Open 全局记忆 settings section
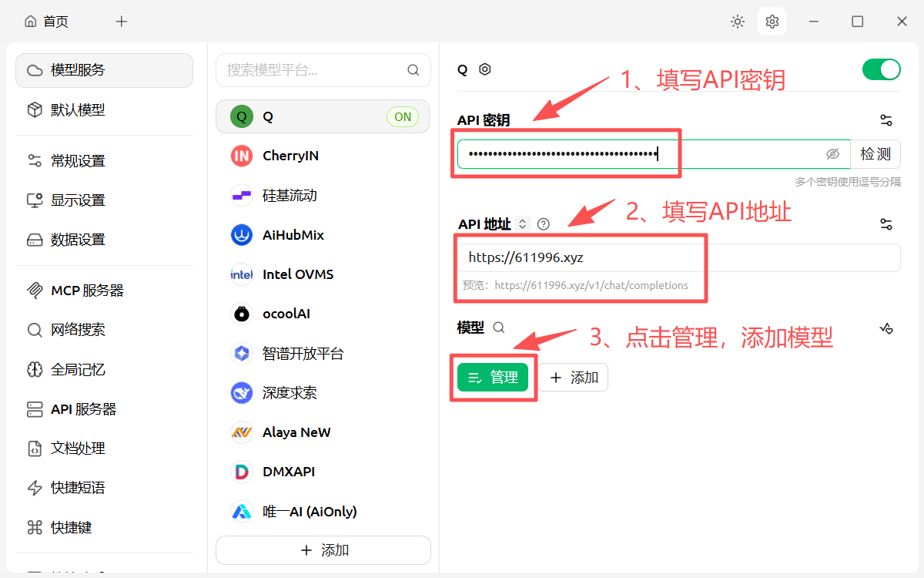 click(105, 370)
